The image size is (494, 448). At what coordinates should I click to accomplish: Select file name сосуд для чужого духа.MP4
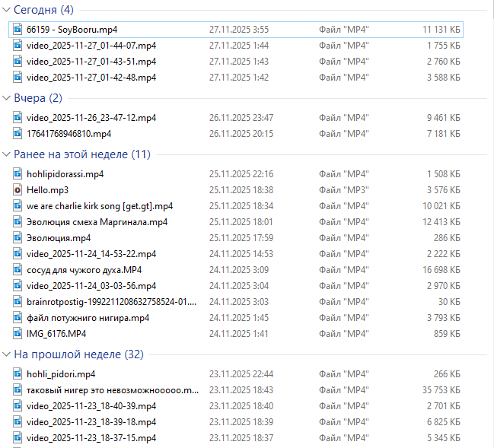click(x=84, y=270)
